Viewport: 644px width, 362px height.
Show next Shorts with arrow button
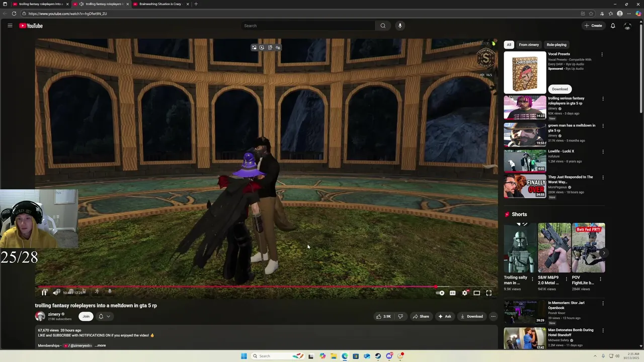coord(603,253)
